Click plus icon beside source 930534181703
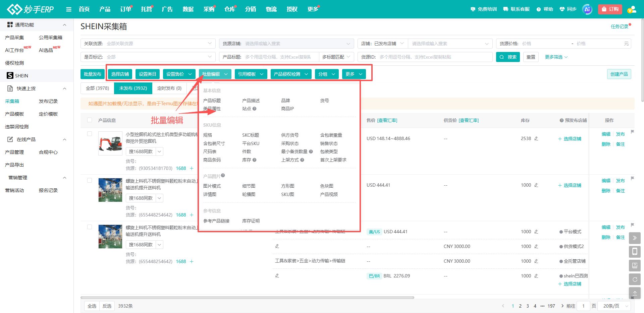The width and height of the screenshot is (644, 313). (192, 168)
